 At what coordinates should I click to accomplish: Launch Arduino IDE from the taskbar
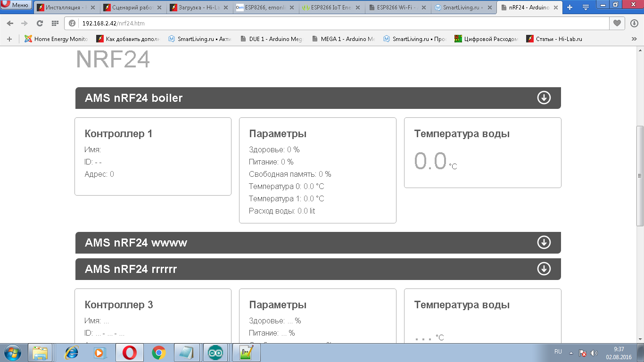click(x=216, y=352)
